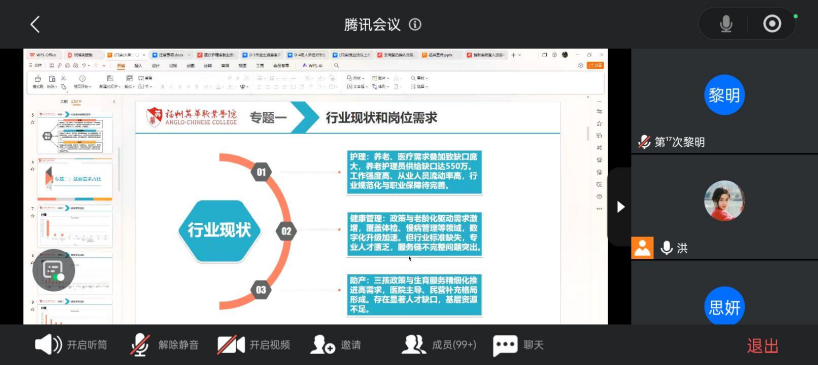Open WPS AI in the ribbon

pyautogui.click(x=312, y=66)
